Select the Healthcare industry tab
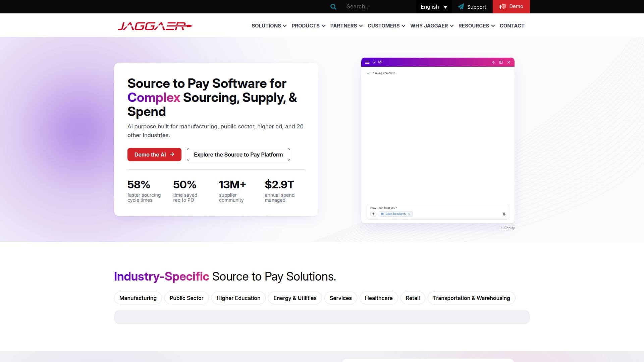Screen dimensions: 644x362 click(x=379, y=298)
